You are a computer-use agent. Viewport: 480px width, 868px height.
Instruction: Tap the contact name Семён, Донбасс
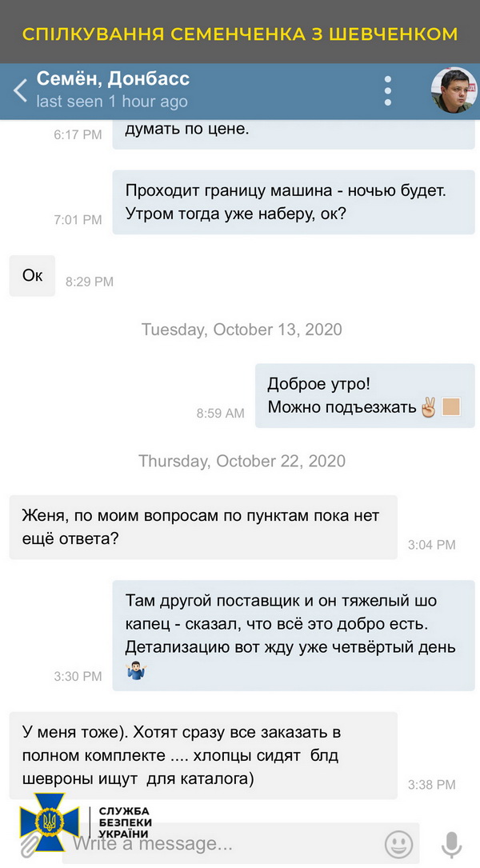(113, 79)
